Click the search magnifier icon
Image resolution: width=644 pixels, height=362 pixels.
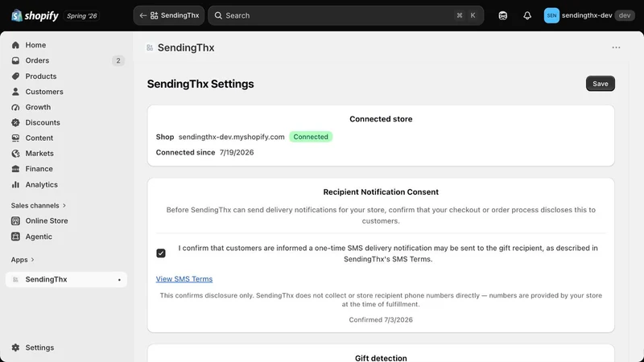[x=218, y=15]
